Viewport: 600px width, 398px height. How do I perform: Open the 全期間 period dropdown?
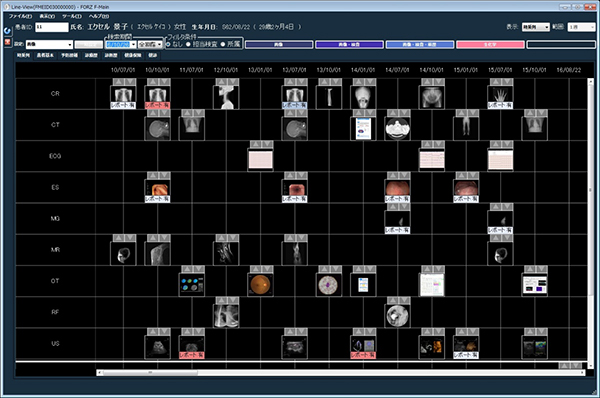pyautogui.click(x=150, y=45)
